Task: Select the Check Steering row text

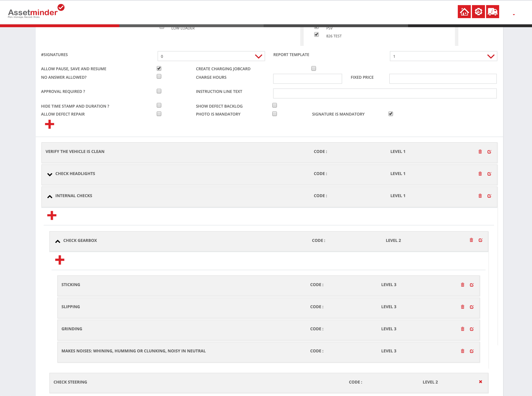Action: [70, 382]
